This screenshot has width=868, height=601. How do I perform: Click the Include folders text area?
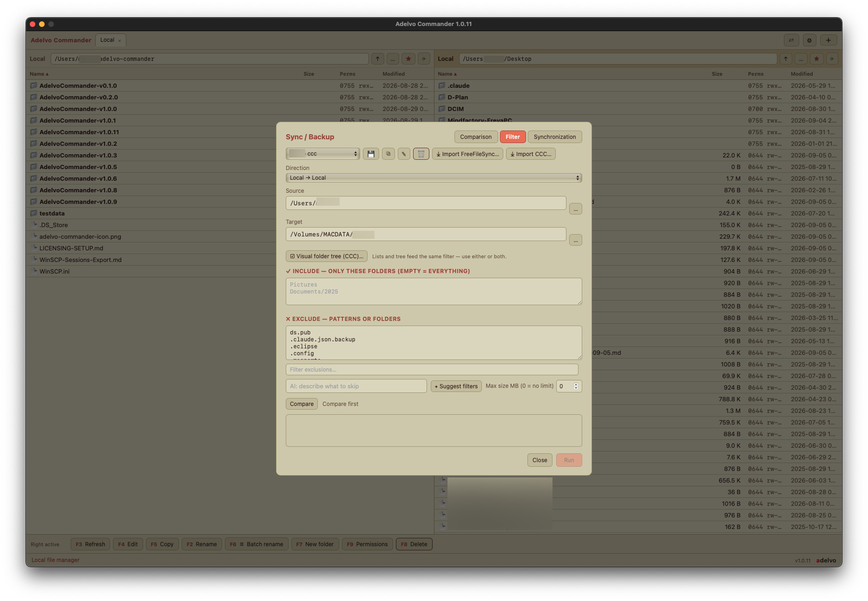434,291
